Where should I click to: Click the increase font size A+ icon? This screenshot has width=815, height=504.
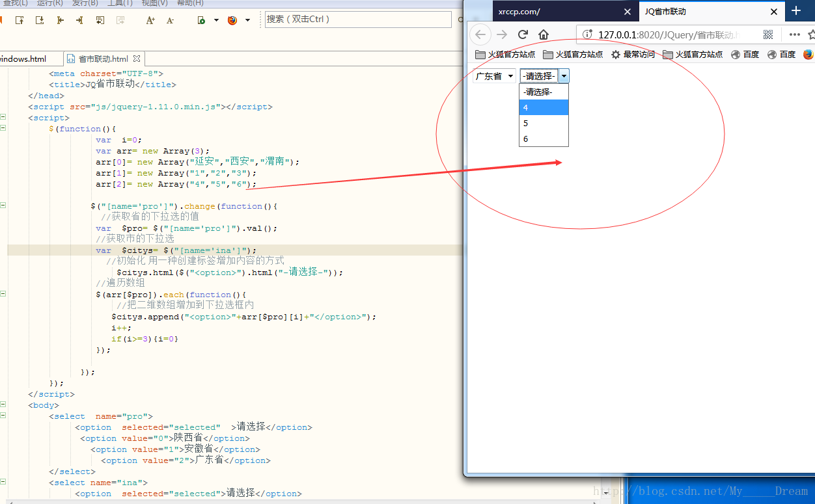[150, 20]
